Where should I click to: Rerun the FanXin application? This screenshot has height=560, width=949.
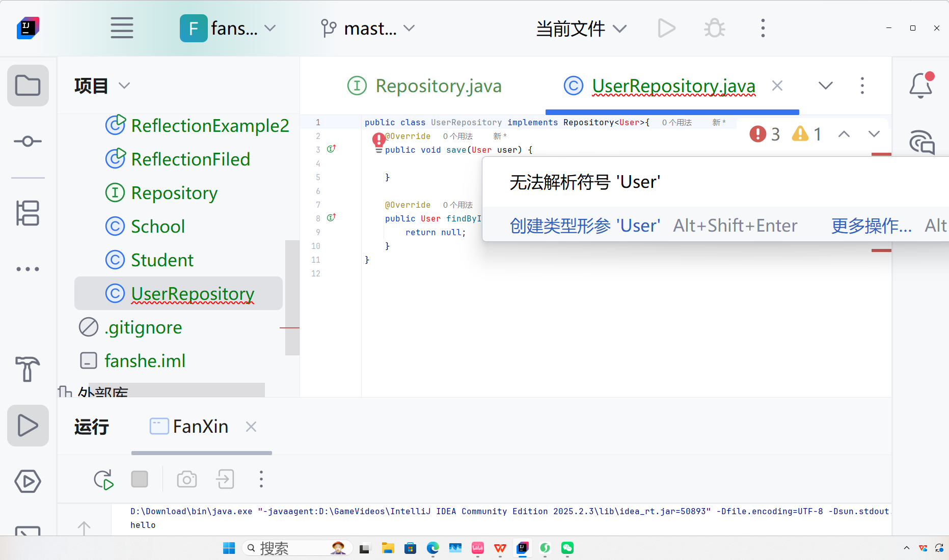click(103, 479)
